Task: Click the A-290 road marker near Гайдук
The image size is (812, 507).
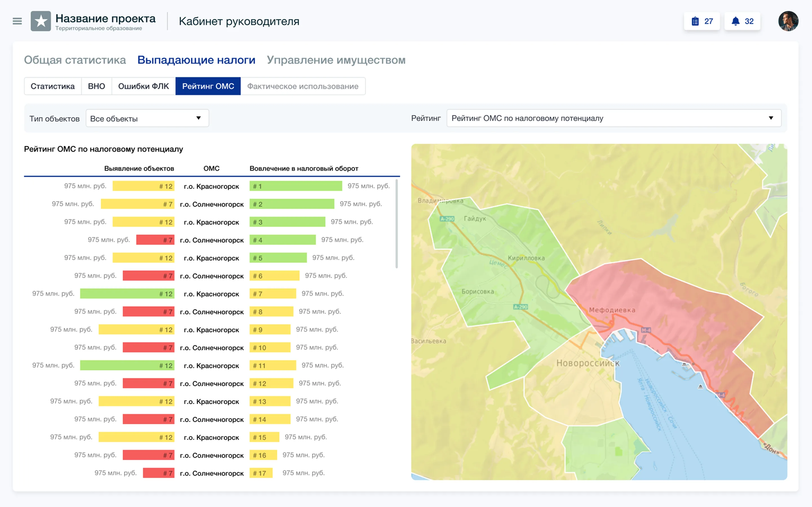Action: (447, 219)
